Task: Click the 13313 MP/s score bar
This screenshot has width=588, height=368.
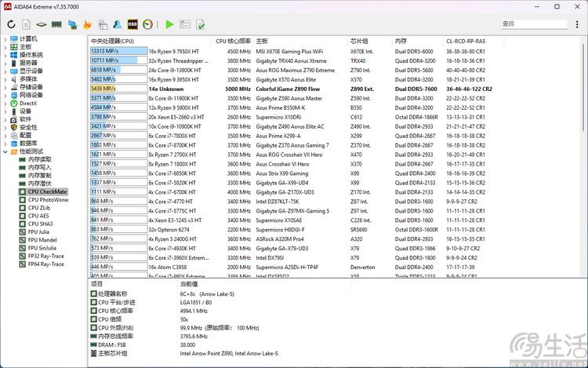Action: pos(118,51)
